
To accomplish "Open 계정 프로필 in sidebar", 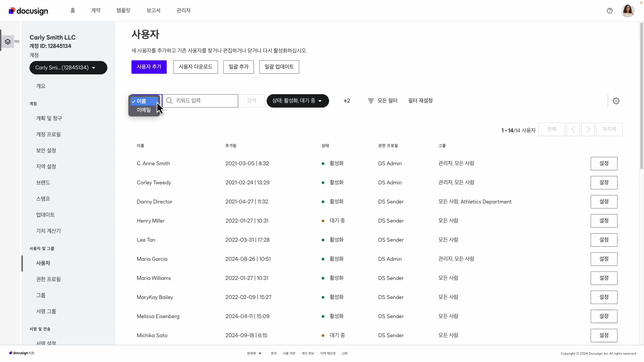I will [x=49, y=134].
